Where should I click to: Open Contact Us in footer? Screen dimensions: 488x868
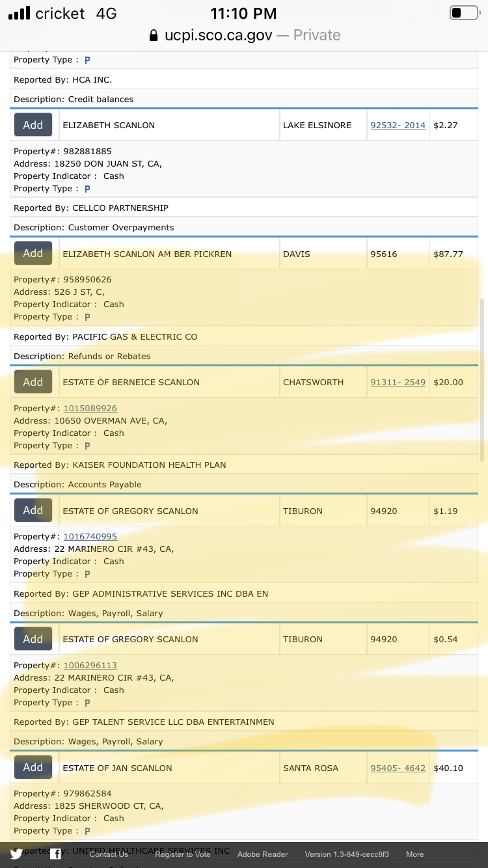click(109, 854)
